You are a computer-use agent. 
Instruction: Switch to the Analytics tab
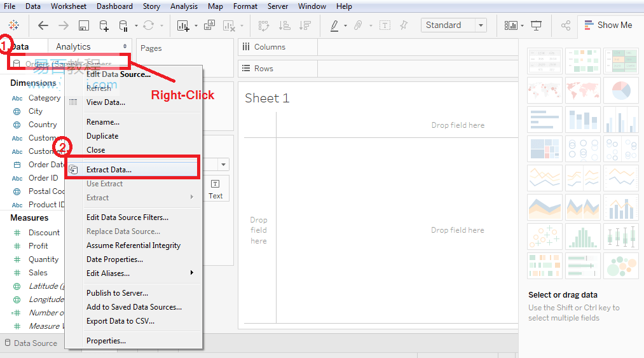point(73,46)
